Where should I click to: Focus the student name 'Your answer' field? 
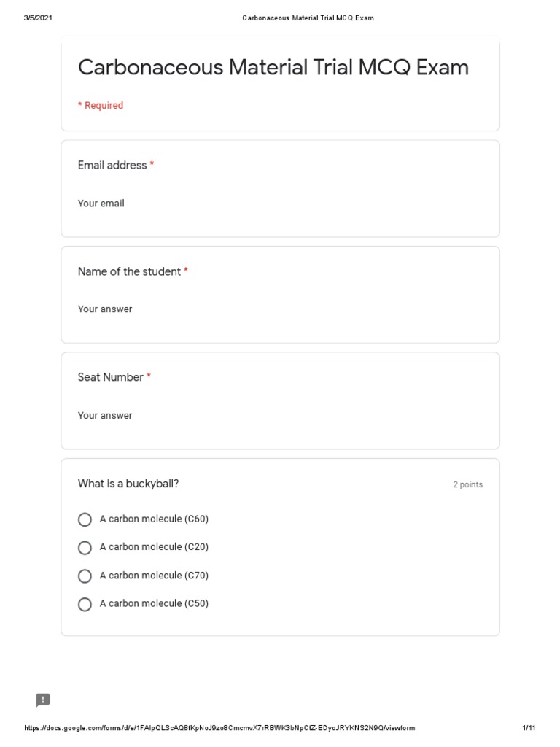click(105, 309)
